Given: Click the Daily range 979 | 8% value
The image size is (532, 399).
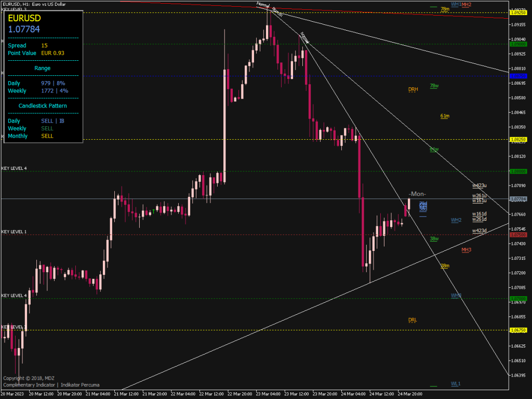Looking at the screenshot, I should coord(53,83).
